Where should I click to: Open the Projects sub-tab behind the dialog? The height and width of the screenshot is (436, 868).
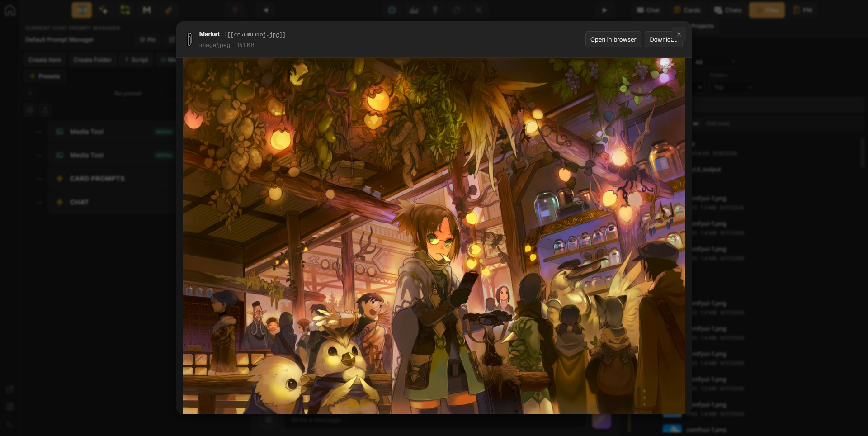tap(702, 26)
